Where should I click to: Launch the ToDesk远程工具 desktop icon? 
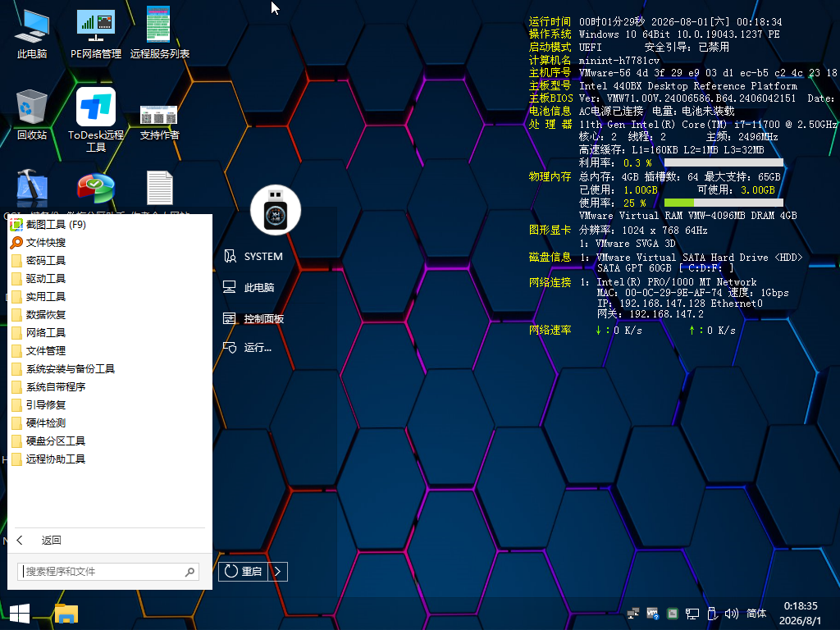tap(96, 120)
